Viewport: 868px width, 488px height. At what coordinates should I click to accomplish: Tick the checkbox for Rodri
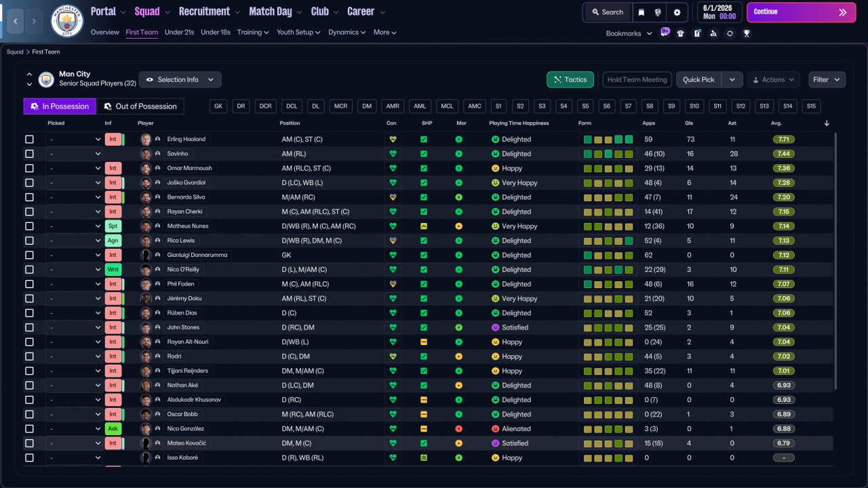(29, 357)
